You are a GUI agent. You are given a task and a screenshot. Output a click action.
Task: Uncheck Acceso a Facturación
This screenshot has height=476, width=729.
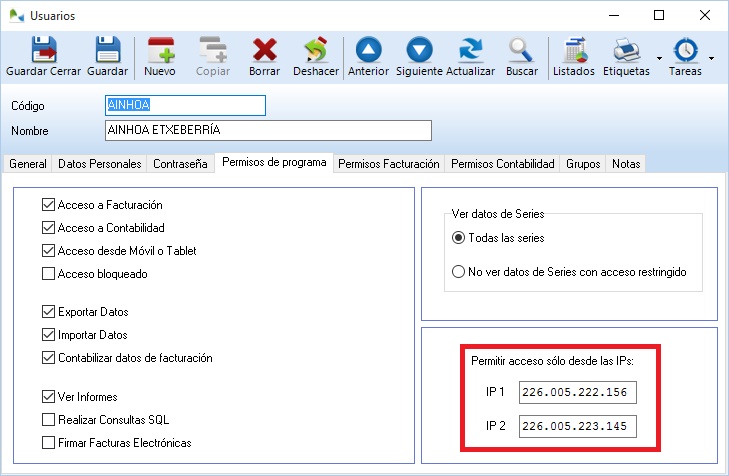click(49, 205)
